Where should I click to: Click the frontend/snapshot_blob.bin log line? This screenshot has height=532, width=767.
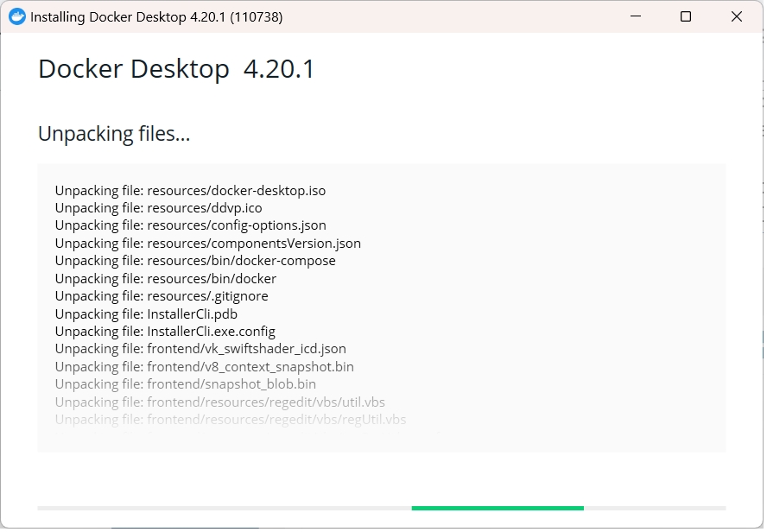coord(185,384)
